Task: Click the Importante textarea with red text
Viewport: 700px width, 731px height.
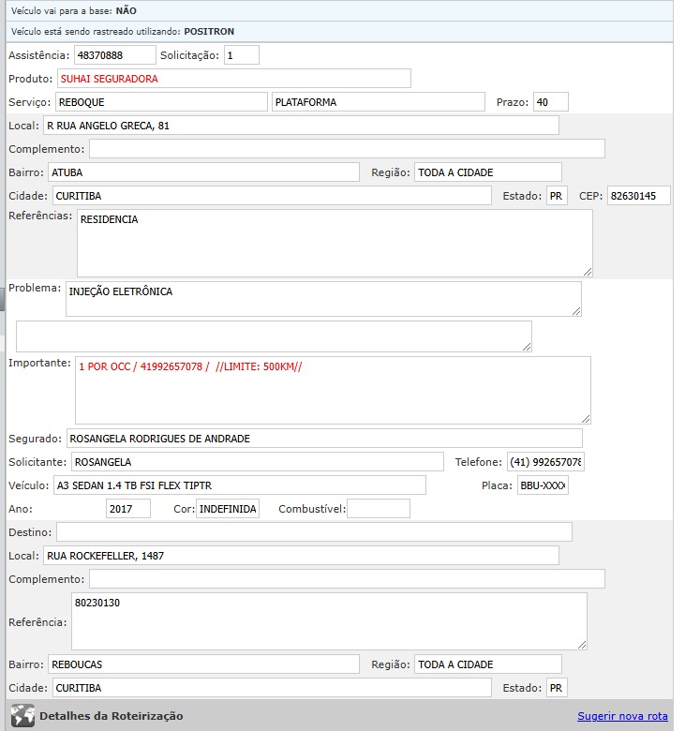Action: coord(333,390)
